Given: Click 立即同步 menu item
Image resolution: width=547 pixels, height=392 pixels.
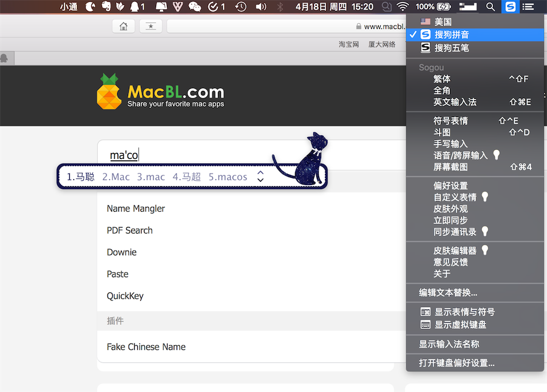Looking at the screenshot, I should click(475, 220).
